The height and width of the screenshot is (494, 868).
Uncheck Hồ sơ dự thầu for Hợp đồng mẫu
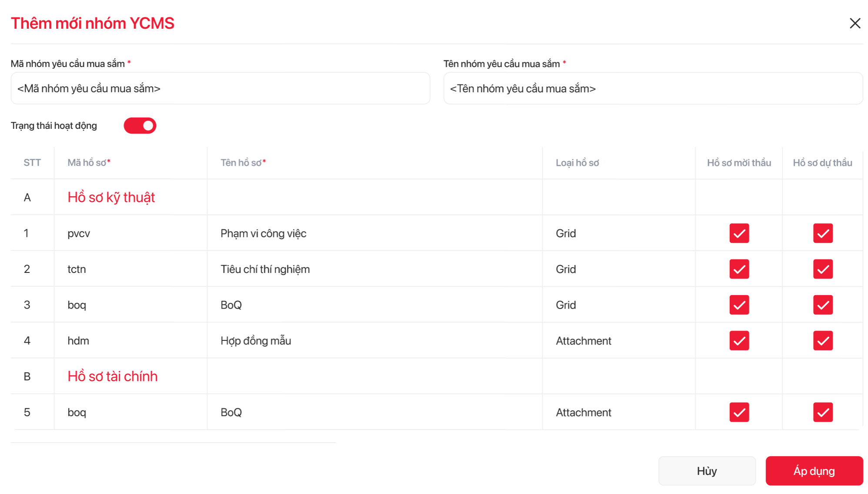pos(822,340)
